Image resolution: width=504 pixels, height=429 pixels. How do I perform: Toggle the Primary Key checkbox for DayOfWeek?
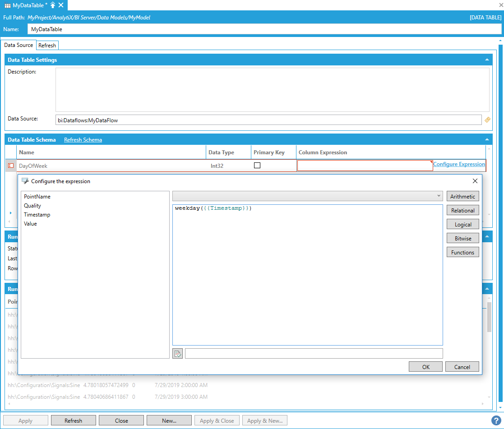click(x=257, y=166)
